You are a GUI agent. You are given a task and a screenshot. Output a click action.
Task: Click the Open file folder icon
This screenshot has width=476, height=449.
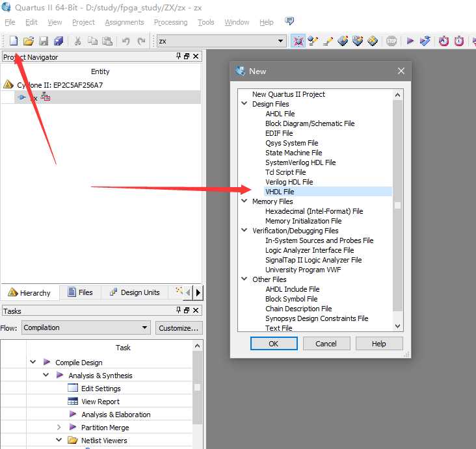[x=29, y=41]
